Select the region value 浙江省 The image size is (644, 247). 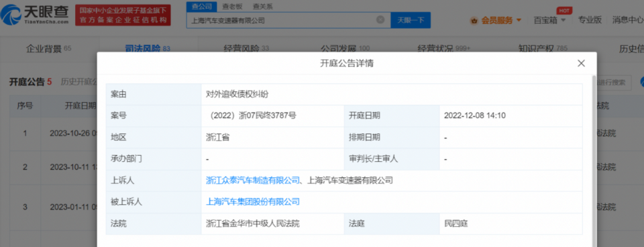point(217,138)
